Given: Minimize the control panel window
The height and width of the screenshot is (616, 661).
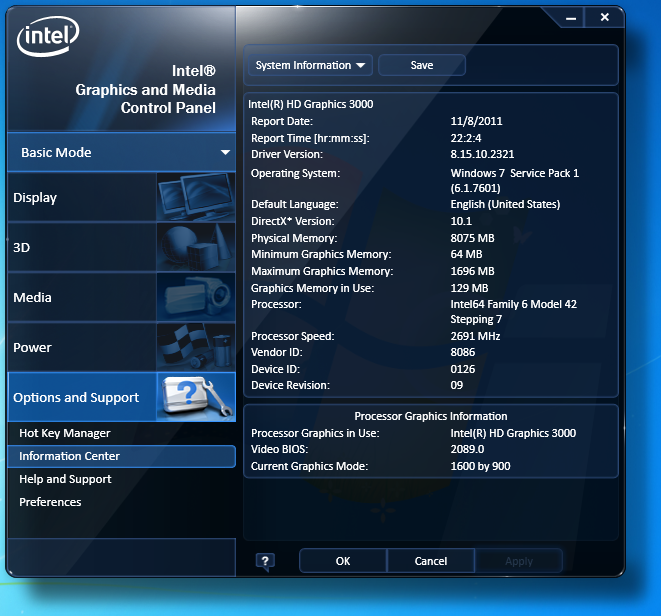Looking at the screenshot, I should [x=571, y=18].
